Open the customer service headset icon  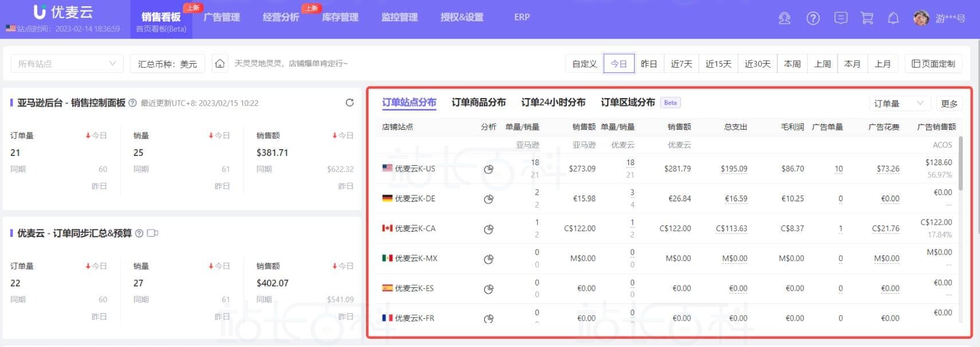point(784,18)
